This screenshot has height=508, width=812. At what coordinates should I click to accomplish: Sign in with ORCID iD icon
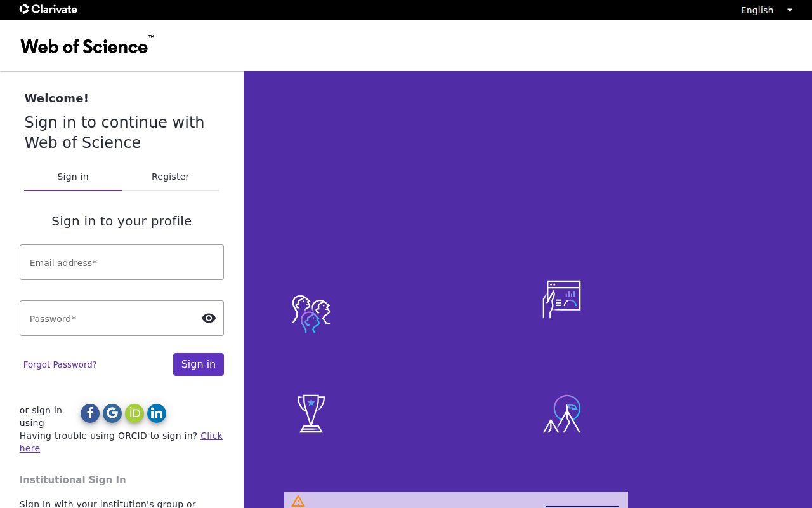pos(134,413)
